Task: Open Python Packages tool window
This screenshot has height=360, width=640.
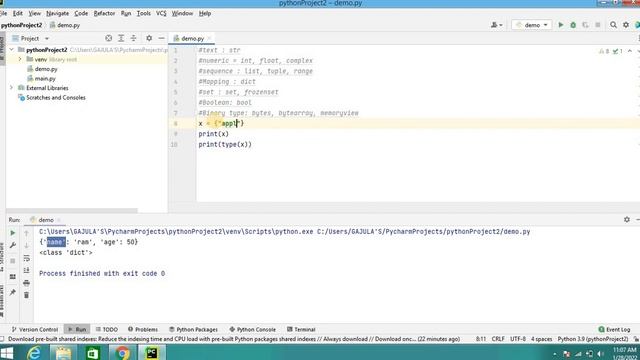Action: coord(193,329)
